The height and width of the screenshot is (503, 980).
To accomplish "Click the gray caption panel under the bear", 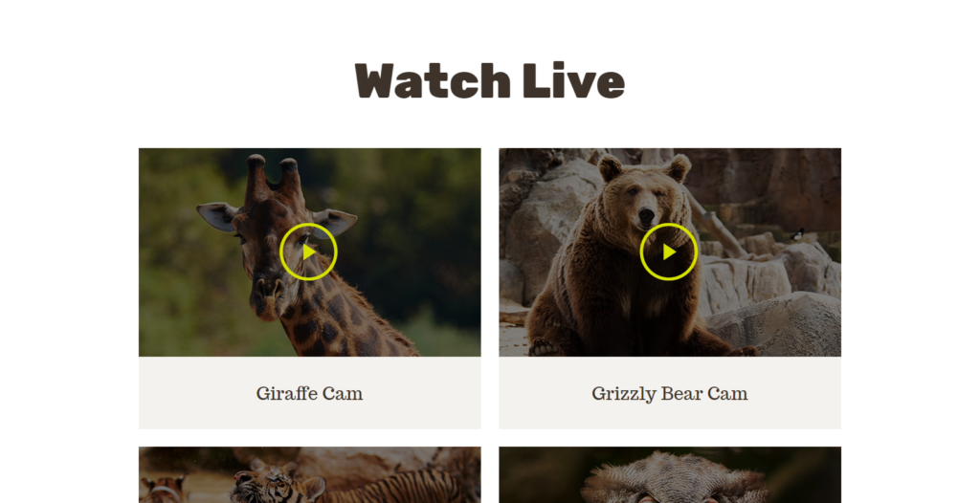I will point(670,393).
